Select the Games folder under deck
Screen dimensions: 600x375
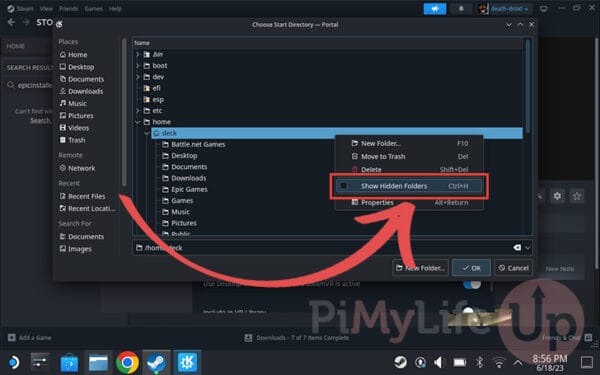178,201
